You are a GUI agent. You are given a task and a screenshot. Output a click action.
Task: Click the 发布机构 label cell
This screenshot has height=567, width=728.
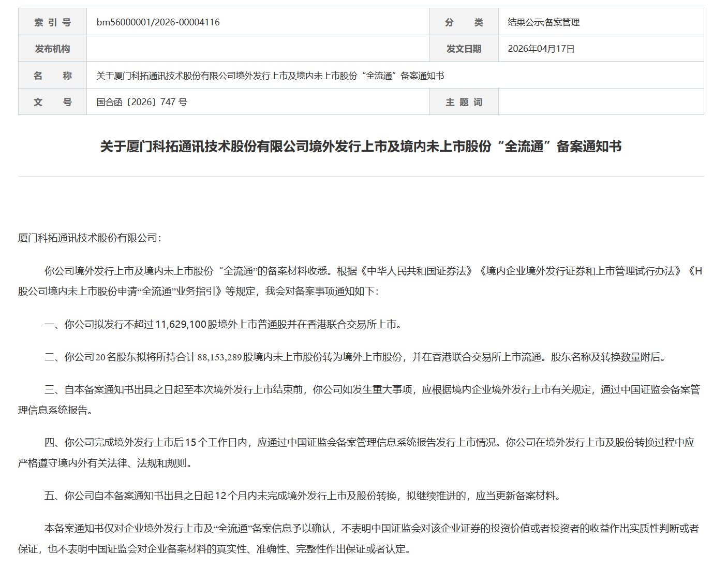[52, 49]
